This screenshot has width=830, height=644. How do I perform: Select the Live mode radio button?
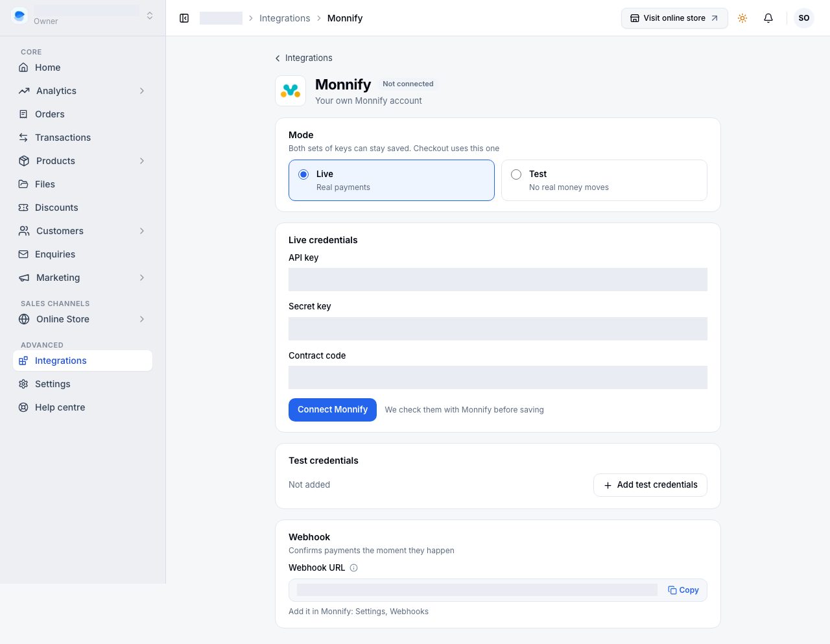(303, 174)
